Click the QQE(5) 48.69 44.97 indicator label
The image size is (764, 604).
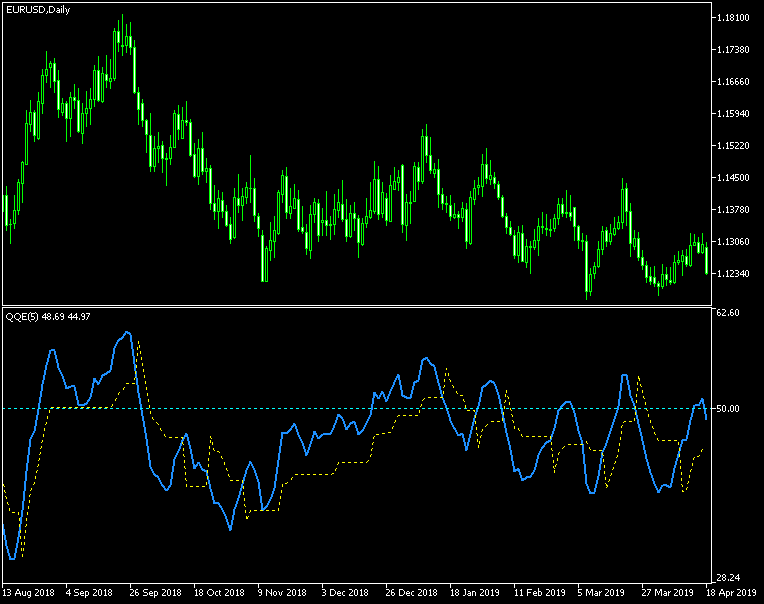(48, 317)
